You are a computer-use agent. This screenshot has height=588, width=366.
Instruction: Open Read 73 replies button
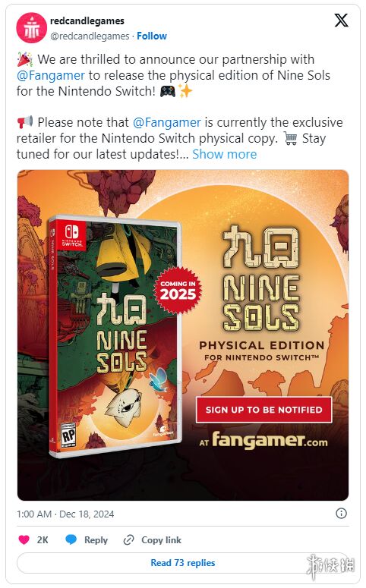click(183, 562)
